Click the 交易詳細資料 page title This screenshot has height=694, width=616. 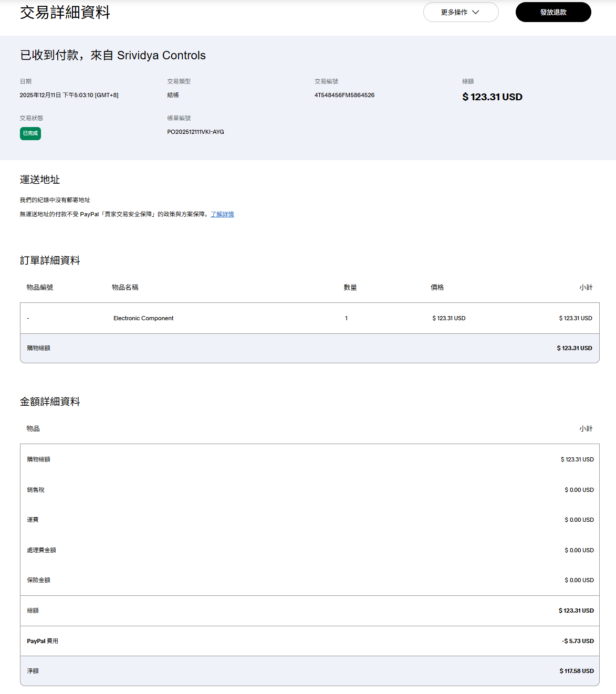click(65, 13)
